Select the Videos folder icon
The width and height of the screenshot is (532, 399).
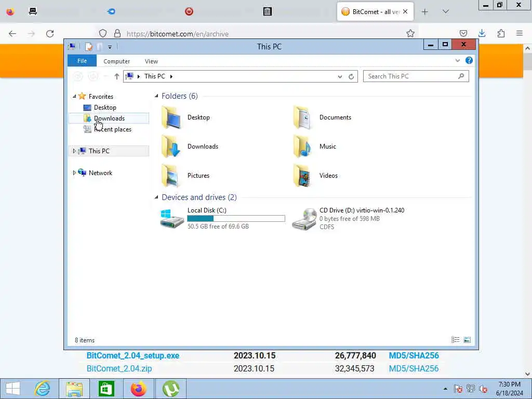click(302, 176)
